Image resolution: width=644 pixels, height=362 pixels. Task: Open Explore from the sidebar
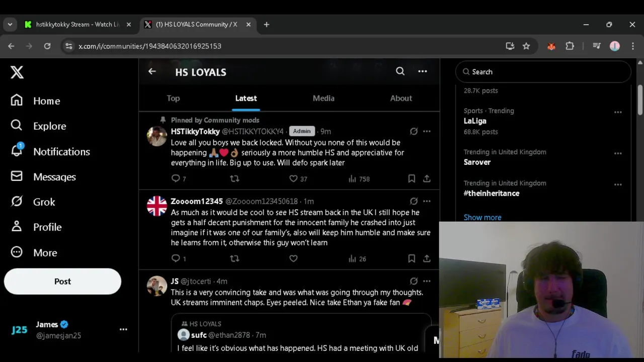pos(38,126)
